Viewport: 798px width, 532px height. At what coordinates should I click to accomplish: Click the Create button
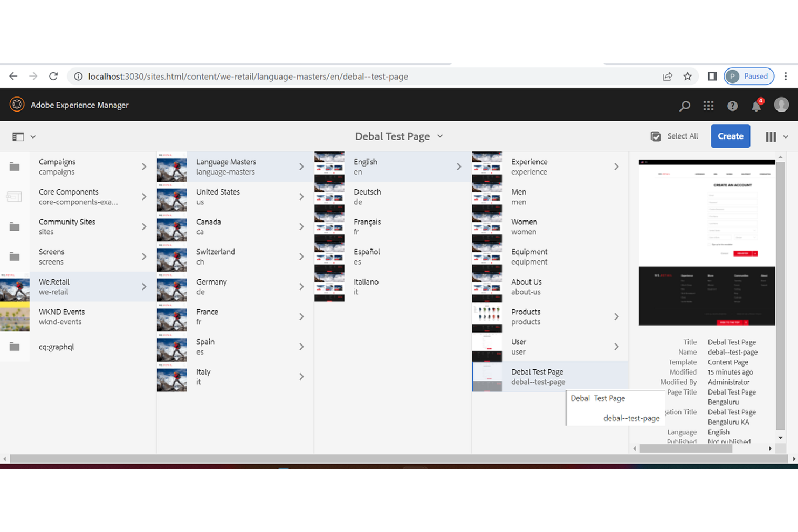click(730, 136)
